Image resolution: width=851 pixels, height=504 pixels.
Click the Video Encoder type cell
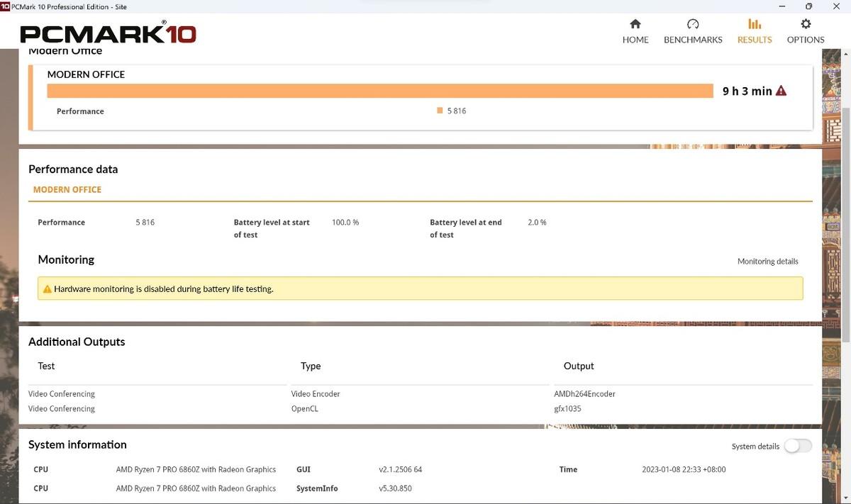(316, 394)
